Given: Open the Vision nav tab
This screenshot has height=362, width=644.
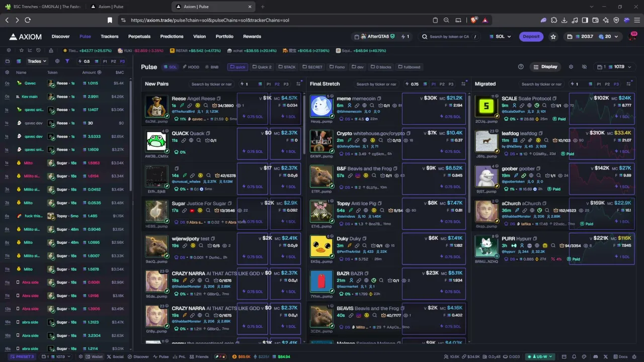Looking at the screenshot, I should tap(199, 37).
